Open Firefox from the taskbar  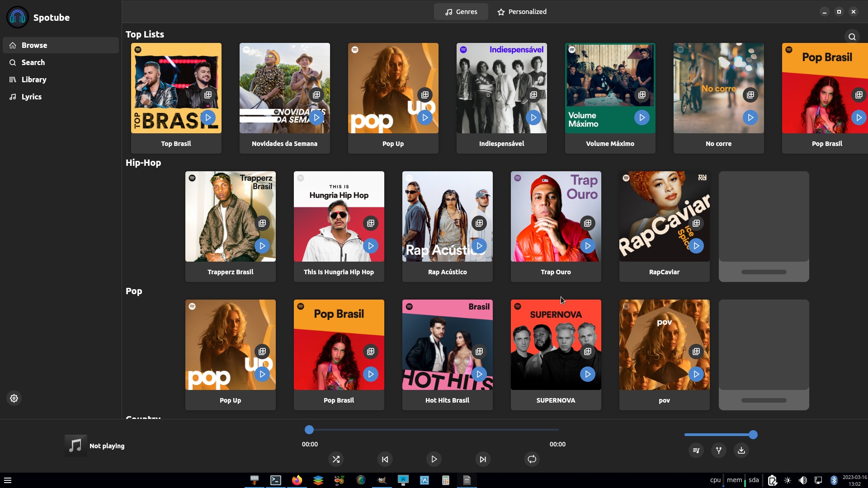[x=297, y=480]
